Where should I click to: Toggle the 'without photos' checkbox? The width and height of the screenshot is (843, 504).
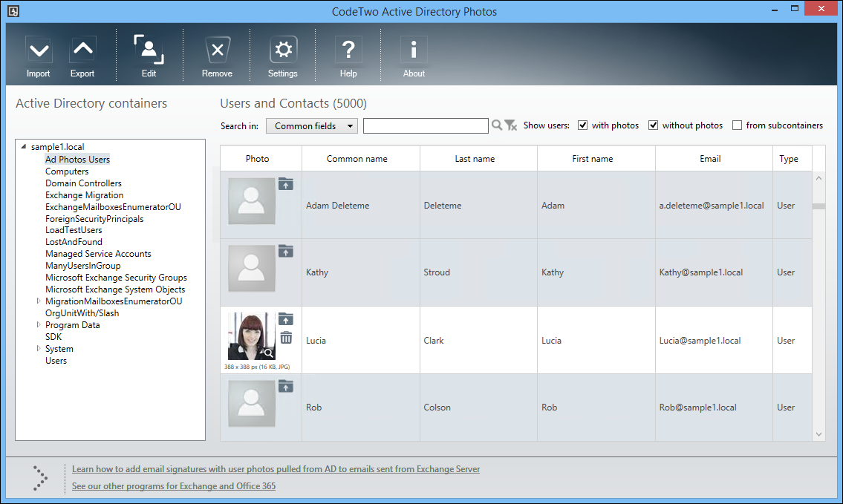pyautogui.click(x=653, y=125)
